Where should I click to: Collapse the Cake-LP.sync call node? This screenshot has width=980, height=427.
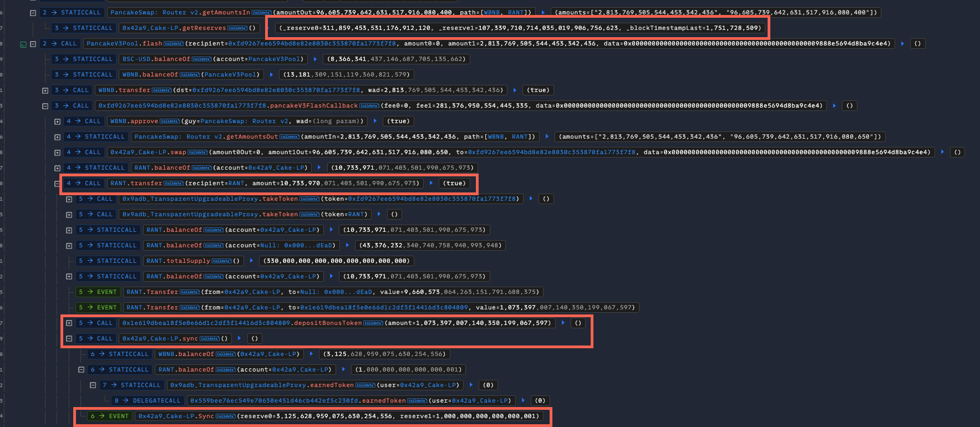coord(69,339)
